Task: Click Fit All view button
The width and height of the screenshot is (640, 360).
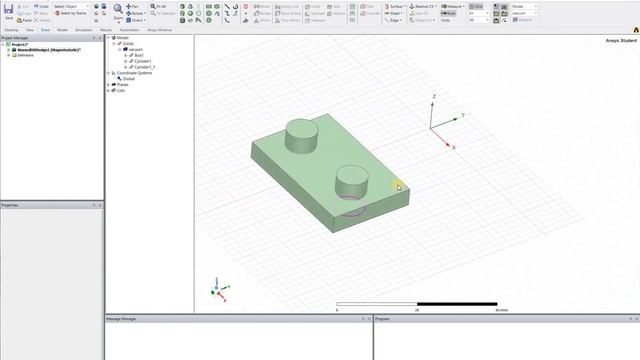Action: click(x=158, y=7)
